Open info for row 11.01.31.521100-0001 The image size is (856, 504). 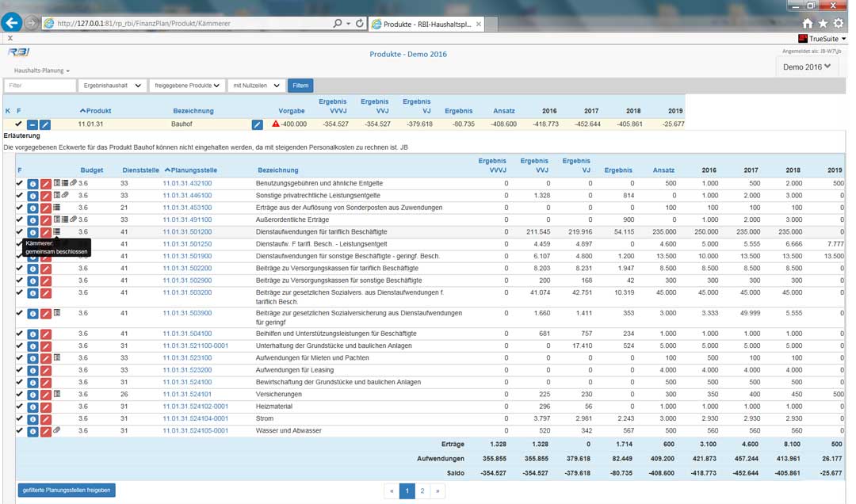click(x=32, y=346)
